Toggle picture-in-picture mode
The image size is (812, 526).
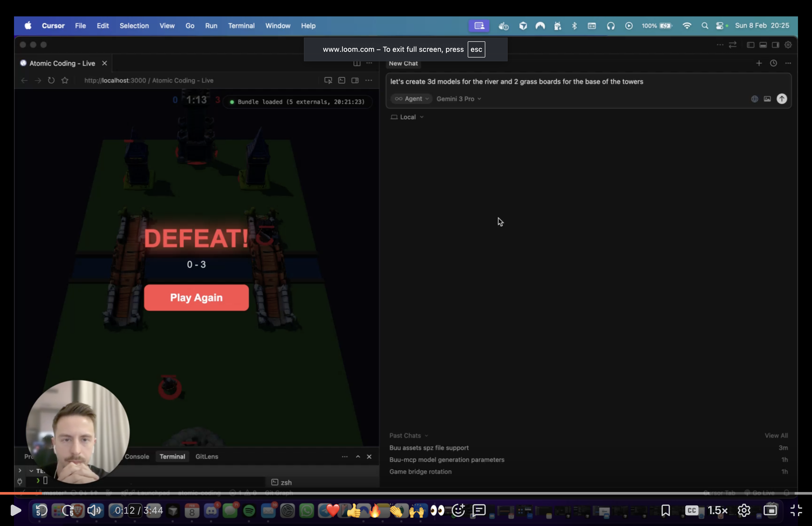tap(770, 510)
